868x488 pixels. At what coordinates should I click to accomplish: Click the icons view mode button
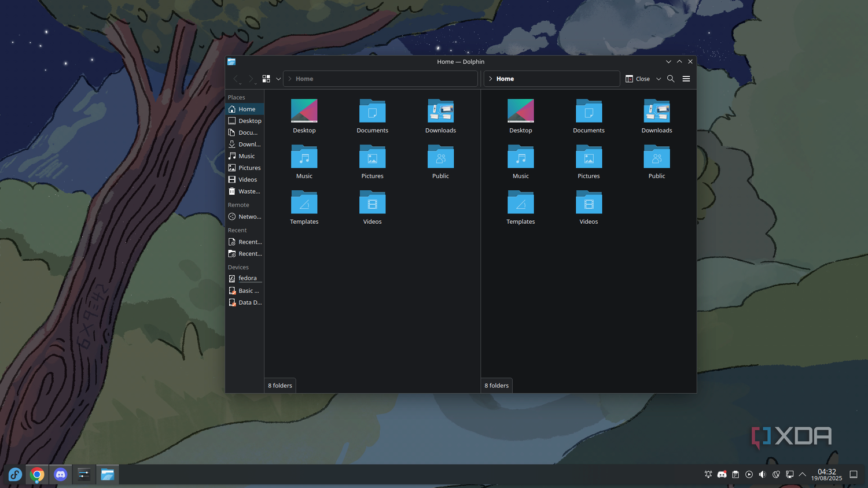coord(266,79)
